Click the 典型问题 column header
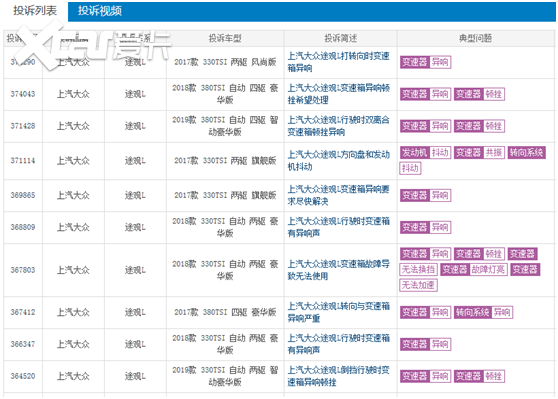Viewport: 558px width, 399px height. pyautogui.click(x=475, y=38)
